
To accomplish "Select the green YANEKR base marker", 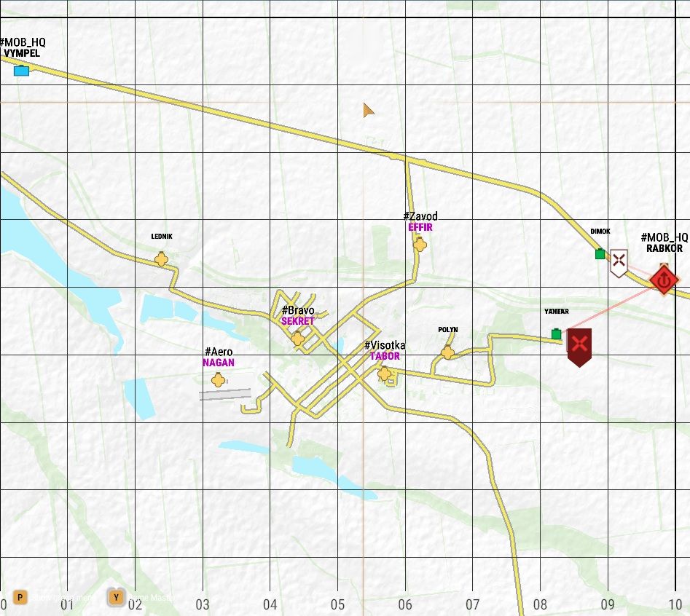I will pyautogui.click(x=557, y=334).
